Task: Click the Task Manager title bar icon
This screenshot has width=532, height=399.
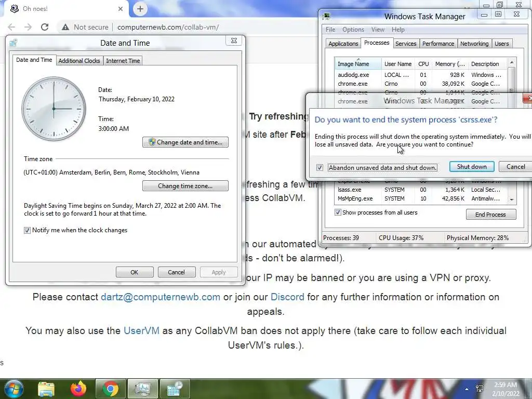Action: (327, 16)
